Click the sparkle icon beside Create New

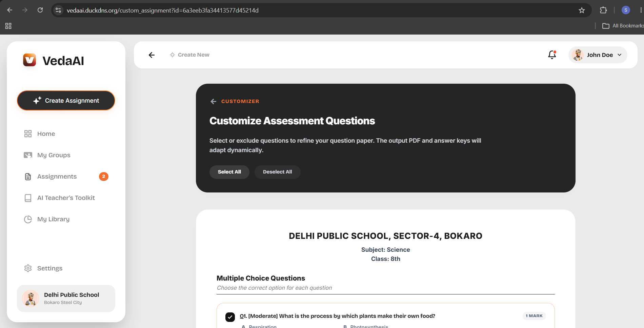pos(173,55)
